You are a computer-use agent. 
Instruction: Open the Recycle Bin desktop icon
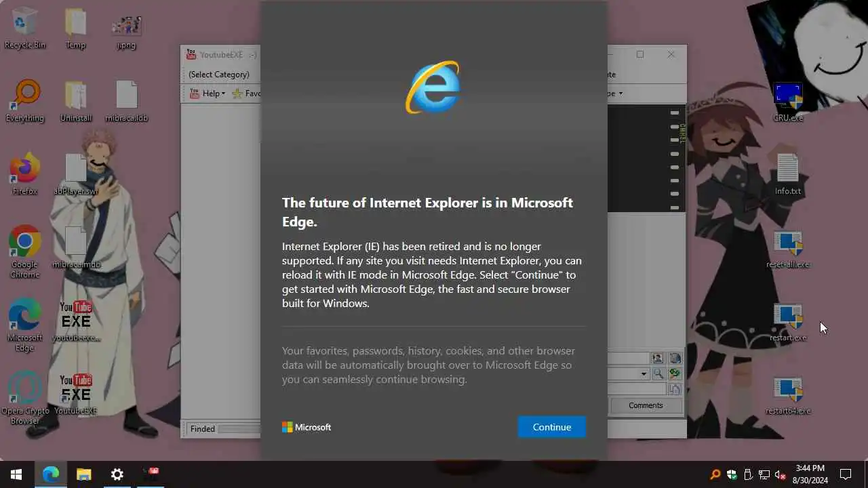[x=25, y=28]
